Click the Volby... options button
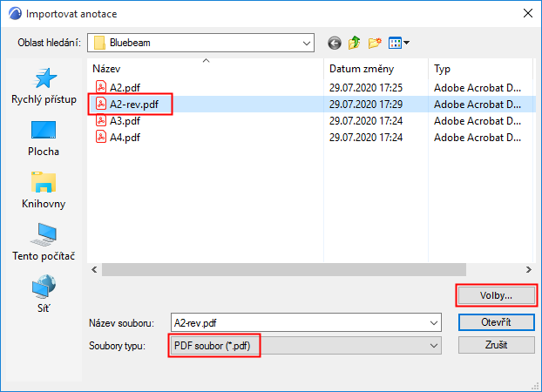Image resolution: width=542 pixels, height=392 pixels. [496, 295]
